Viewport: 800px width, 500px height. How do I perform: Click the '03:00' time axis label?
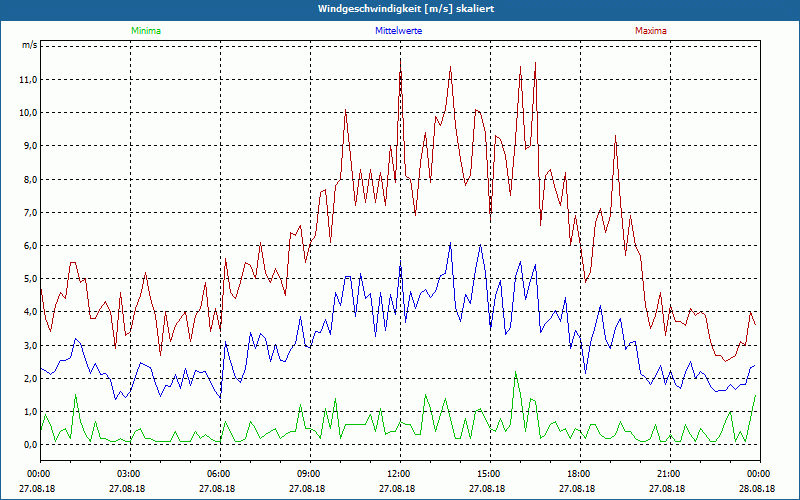tap(131, 474)
